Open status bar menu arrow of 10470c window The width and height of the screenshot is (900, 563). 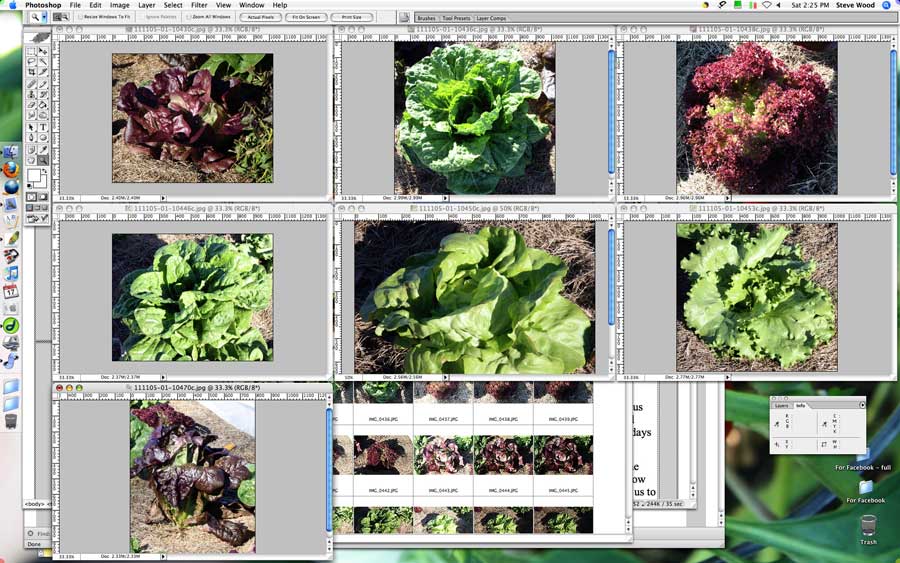click(x=163, y=556)
